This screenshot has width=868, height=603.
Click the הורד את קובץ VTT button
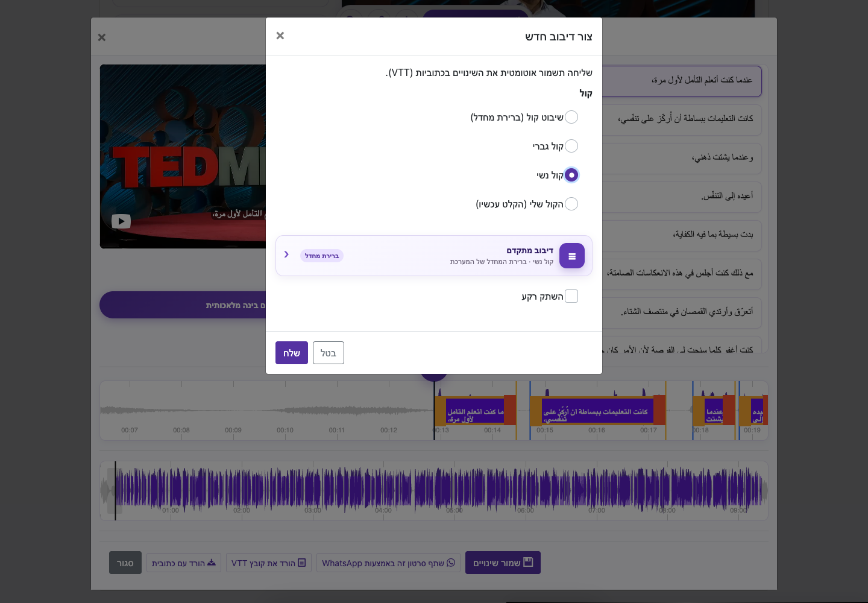pos(269,563)
